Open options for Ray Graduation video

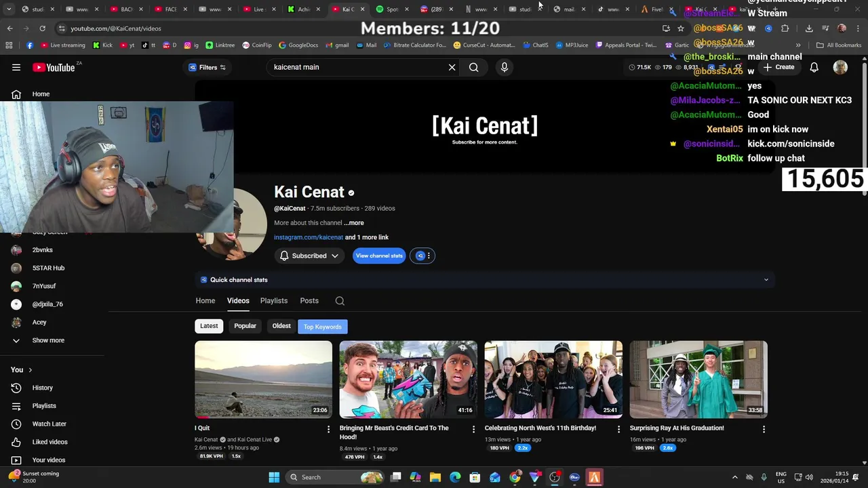pos(764,429)
